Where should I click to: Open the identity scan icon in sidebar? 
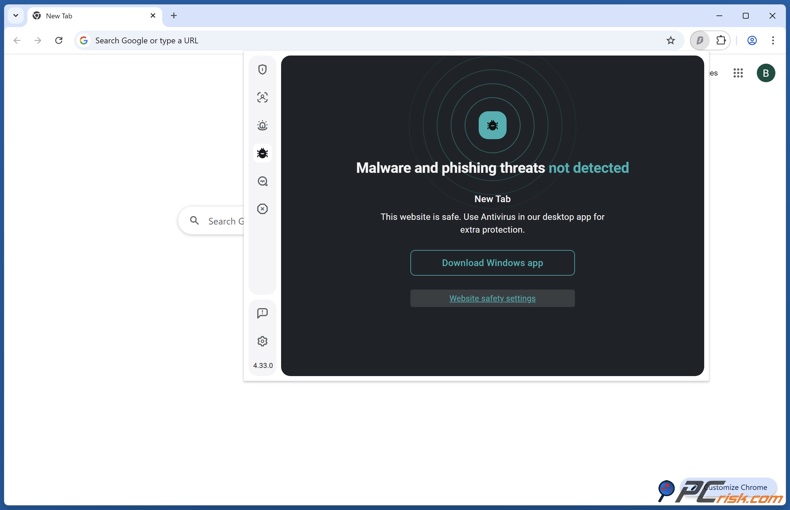(262, 97)
